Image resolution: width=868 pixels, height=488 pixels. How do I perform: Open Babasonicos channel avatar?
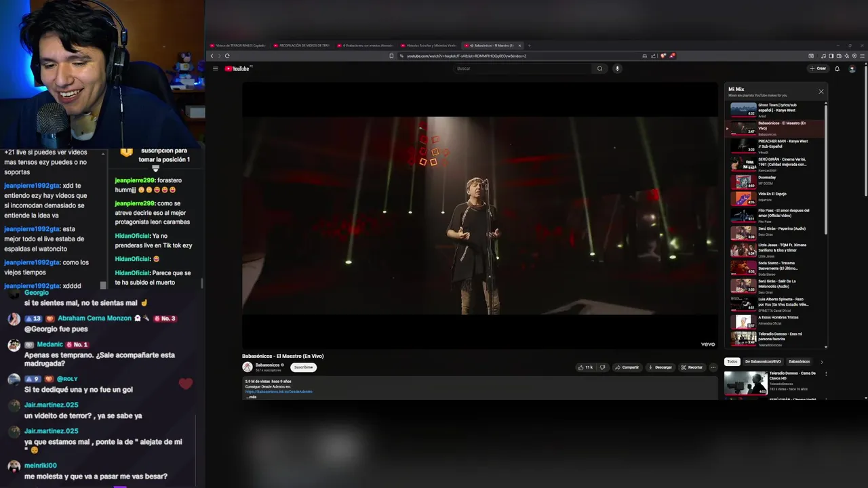click(248, 367)
